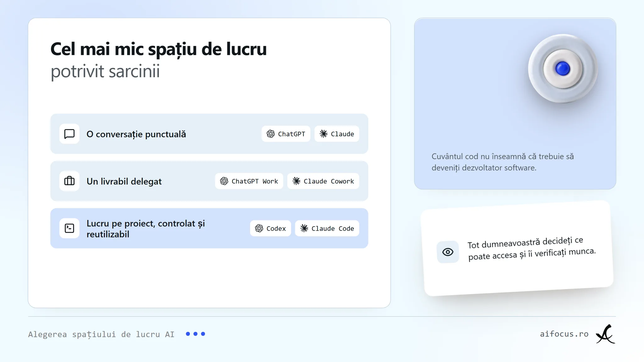Click the text Tot dumneavoastră decideți ce
The image size is (644, 362).
pos(525,243)
